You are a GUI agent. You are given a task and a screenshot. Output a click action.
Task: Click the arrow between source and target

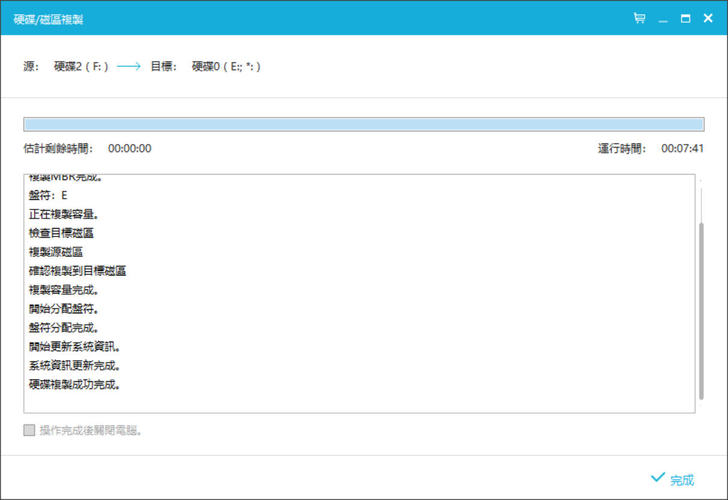pos(130,67)
